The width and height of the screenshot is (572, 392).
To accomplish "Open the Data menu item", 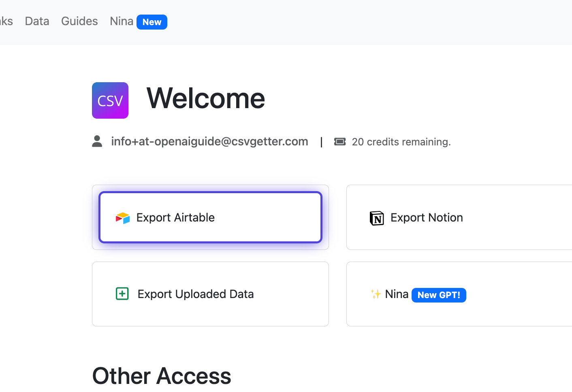I will (x=37, y=21).
